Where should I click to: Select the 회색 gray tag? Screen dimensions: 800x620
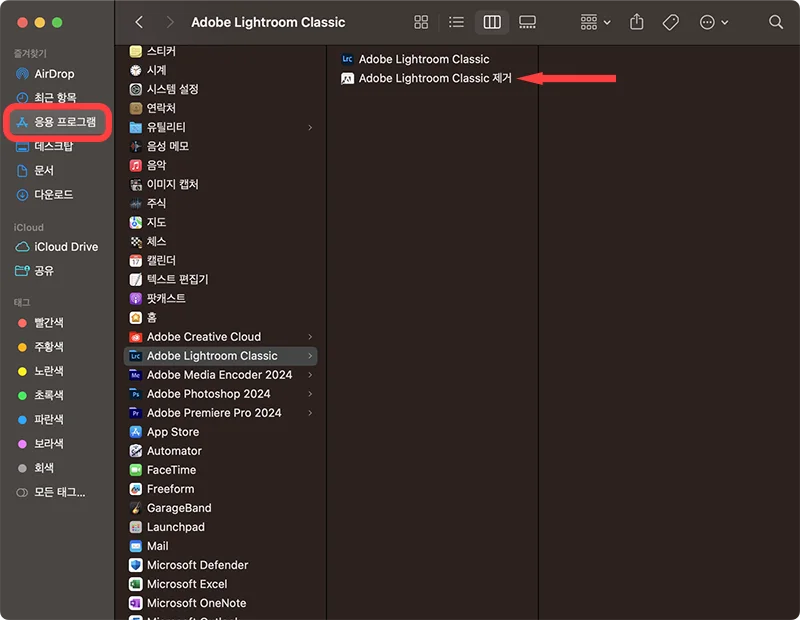(x=36, y=468)
